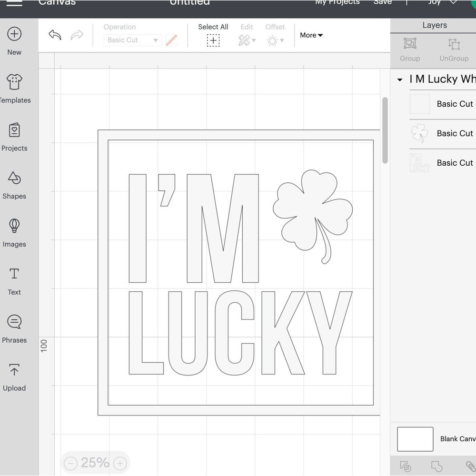
Task: Open the Upload tool
Action: (14, 377)
